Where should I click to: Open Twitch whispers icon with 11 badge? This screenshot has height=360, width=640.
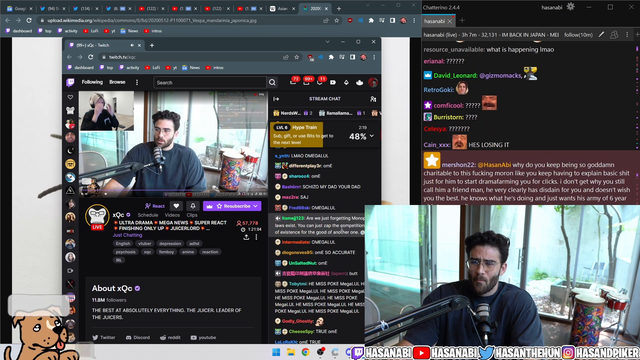tap(320, 82)
